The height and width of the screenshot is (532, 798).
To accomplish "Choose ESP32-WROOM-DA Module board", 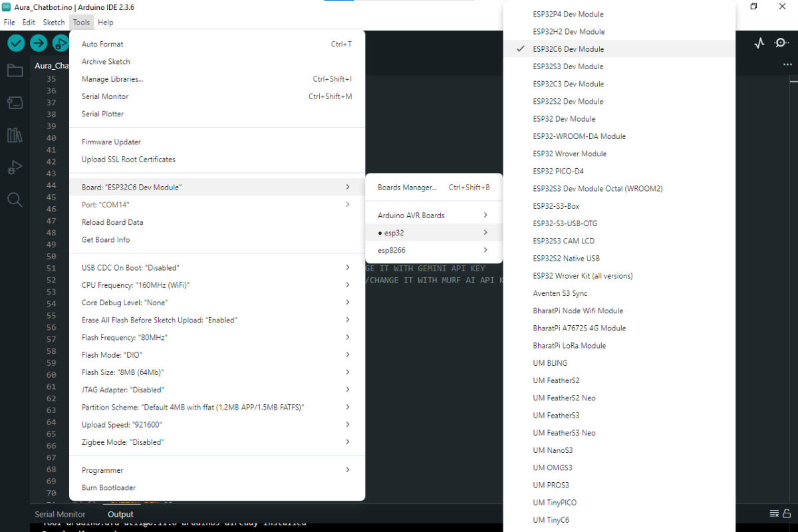I will (579, 136).
